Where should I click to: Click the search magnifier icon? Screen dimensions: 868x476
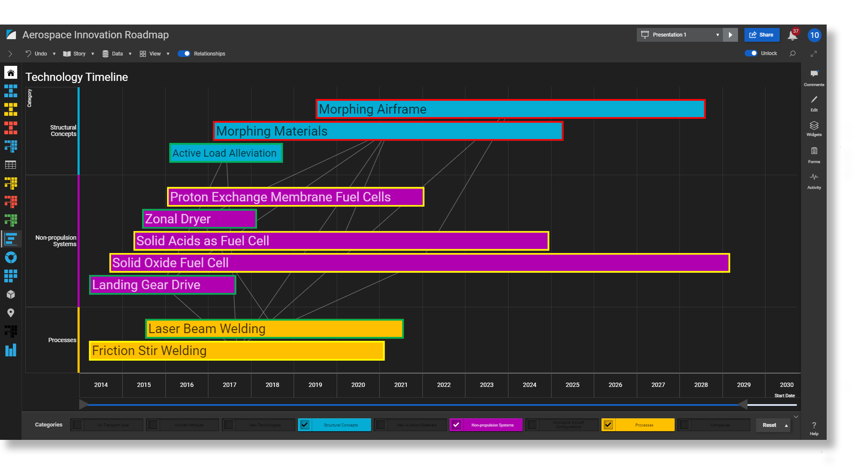[792, 54]
